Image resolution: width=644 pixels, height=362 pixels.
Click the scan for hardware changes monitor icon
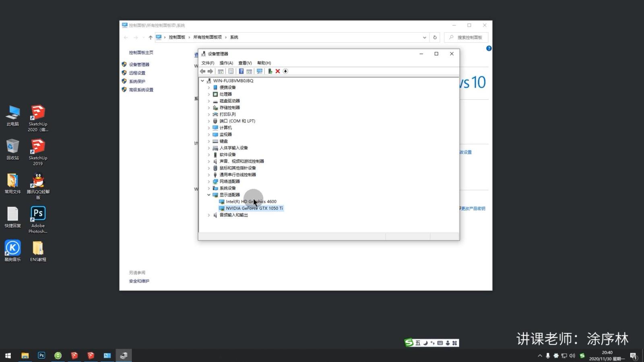[260, 71]
